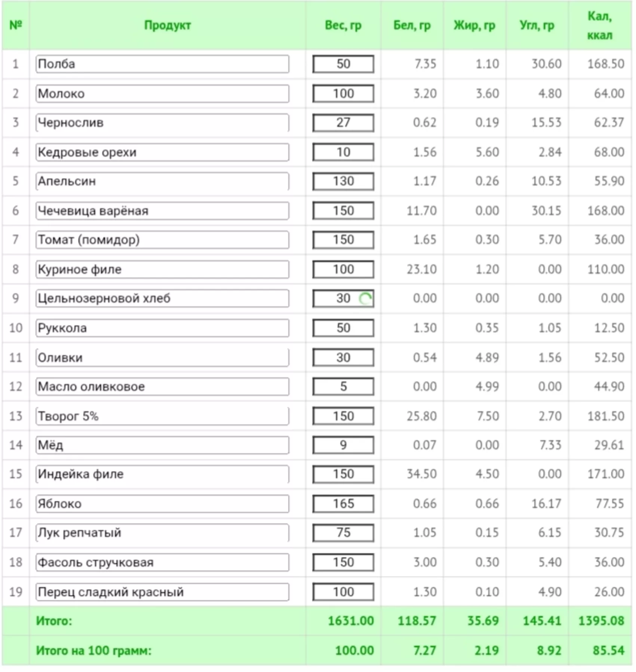The height and width of the screenshot is (672, 636).
Task: Click the Масло оливковое weight box showing 5
Action: click(343, 387)
